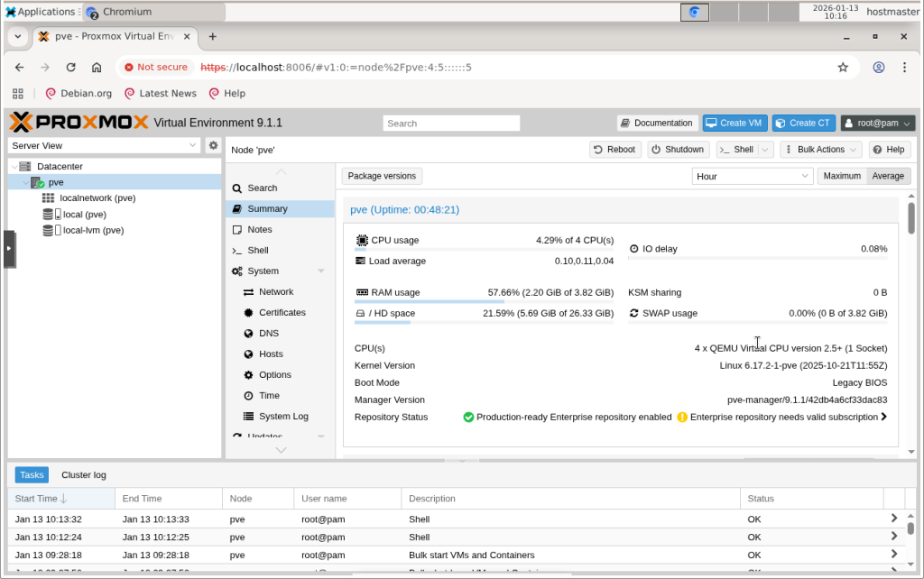924x579 pixels.
Task: Click the bookmark star icon in address bar
Action: pos(843,67)
